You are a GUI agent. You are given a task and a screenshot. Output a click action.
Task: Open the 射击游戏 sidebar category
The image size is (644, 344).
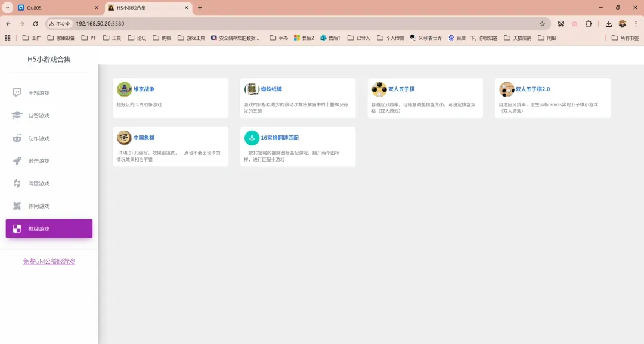tap(39, 161)
